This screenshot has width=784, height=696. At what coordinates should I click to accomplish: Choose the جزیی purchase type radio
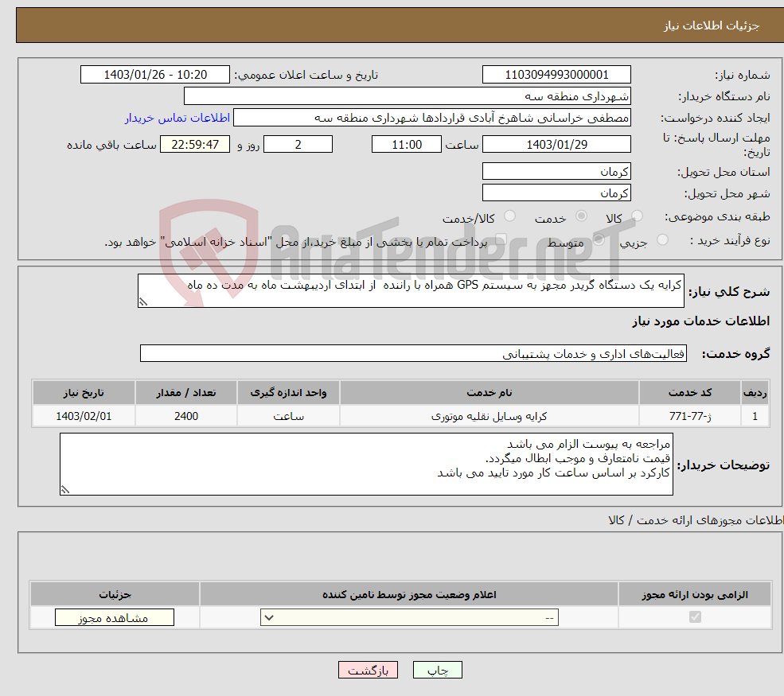662,240
